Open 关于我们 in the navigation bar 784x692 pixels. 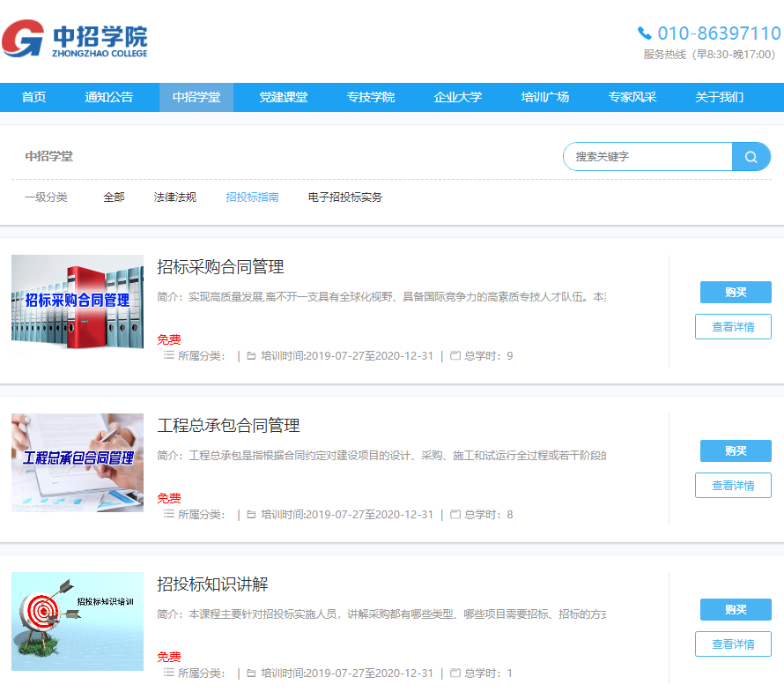point(720,97)
